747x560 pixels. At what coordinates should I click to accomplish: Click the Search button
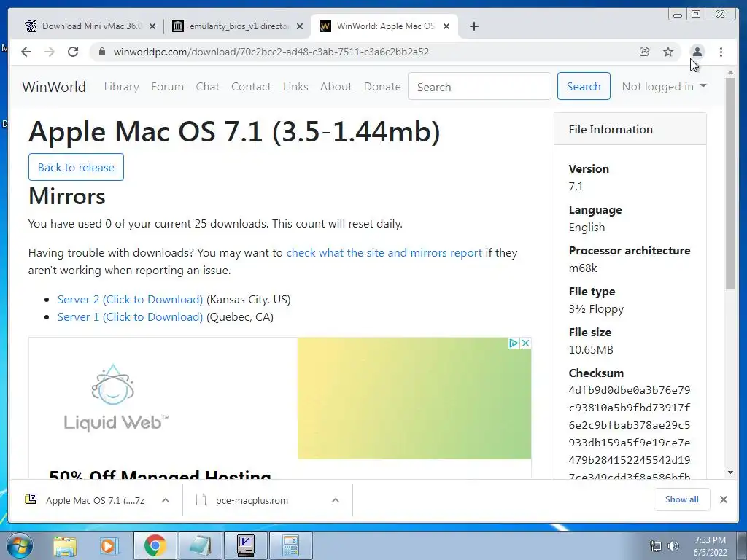pos(584,86)
